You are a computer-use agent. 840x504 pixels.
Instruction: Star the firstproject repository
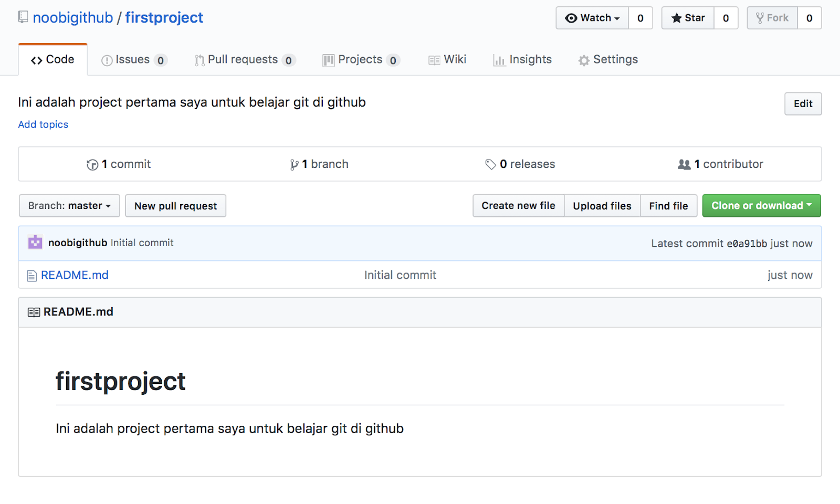pyautogui.click(x=688, y=18)
